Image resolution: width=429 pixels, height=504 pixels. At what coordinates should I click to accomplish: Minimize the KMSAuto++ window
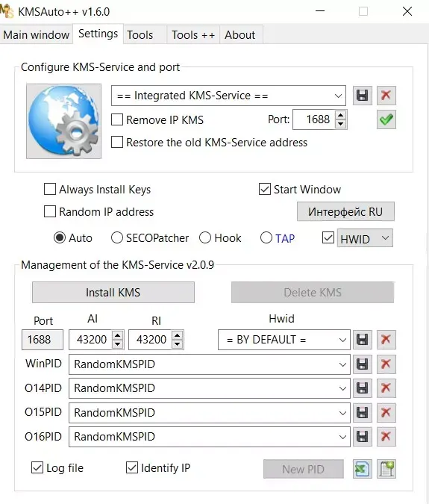pos(320,11)
